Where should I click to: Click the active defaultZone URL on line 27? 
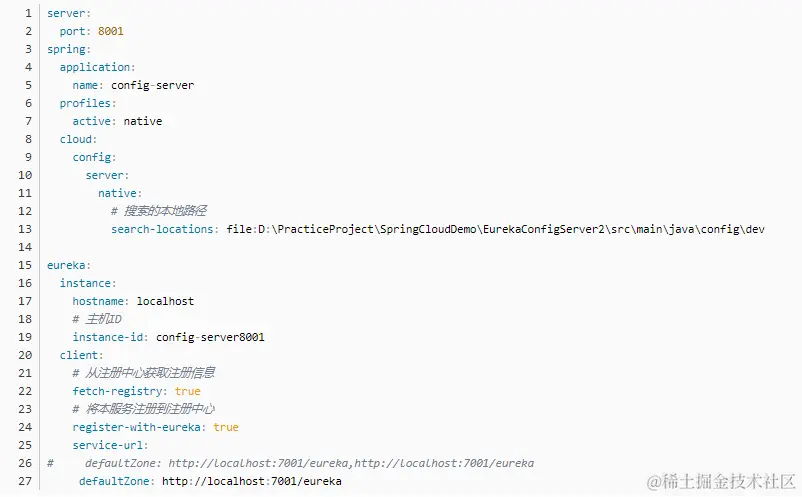point(251,481)
